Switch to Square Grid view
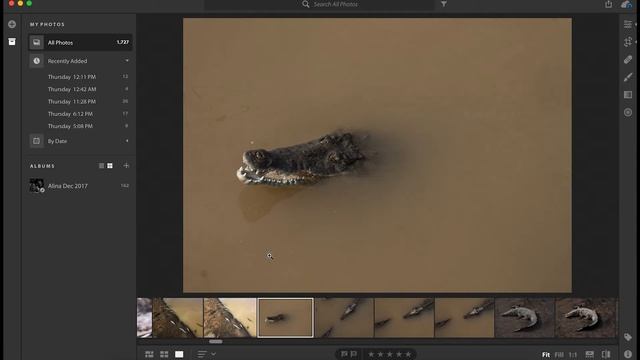 point(164,354)
